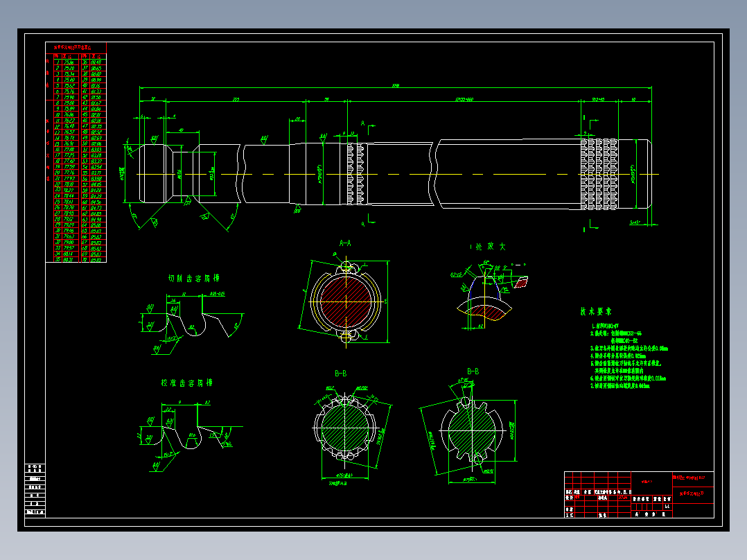Click table cell 77.93 in row 21
Viewport: 747px width, 560px height.
click(x=69, y=179)
